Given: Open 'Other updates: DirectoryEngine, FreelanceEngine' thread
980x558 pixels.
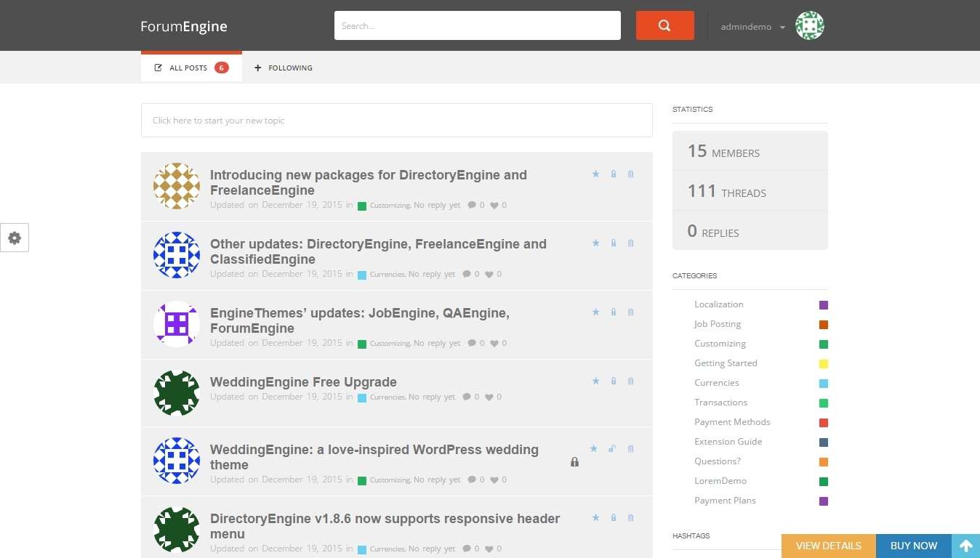Looking at the screenshot, I should (x=378, y=251).
